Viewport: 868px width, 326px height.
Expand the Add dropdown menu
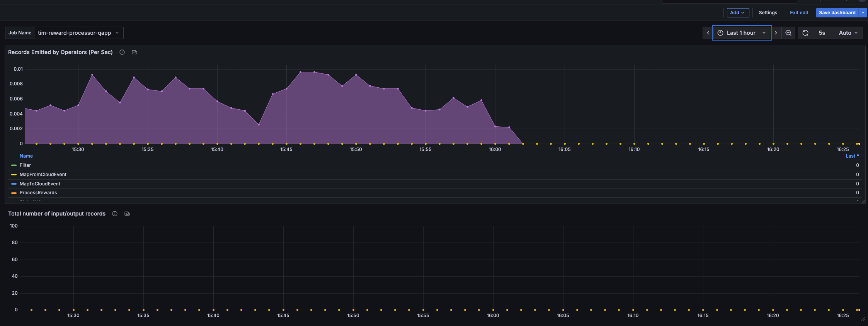(x=738, y=13)
